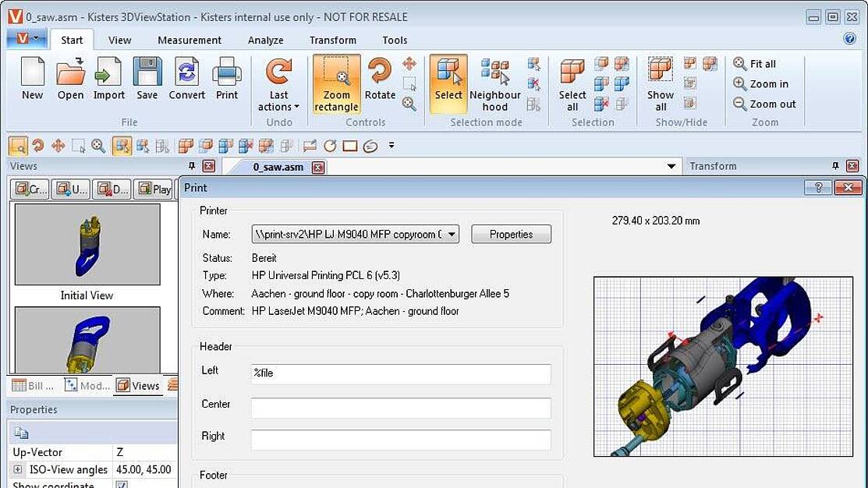
Task: Click the New file icon
Action: pos(32,79)
